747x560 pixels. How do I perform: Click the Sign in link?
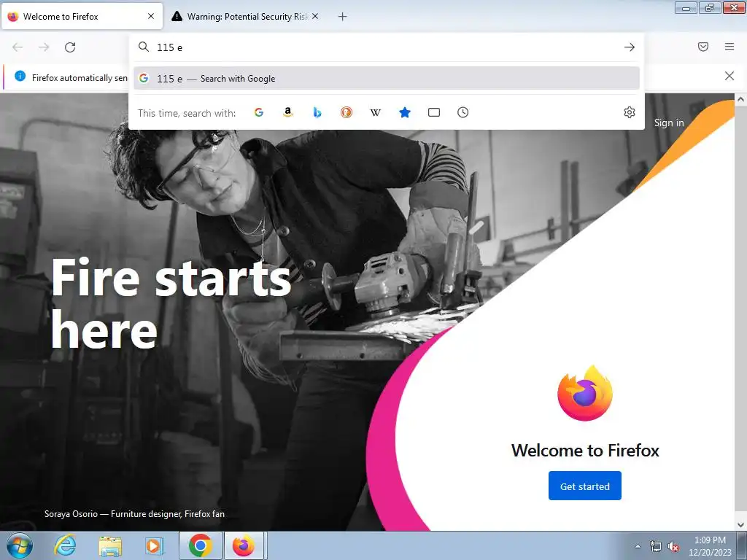click(x=669, y=122)
